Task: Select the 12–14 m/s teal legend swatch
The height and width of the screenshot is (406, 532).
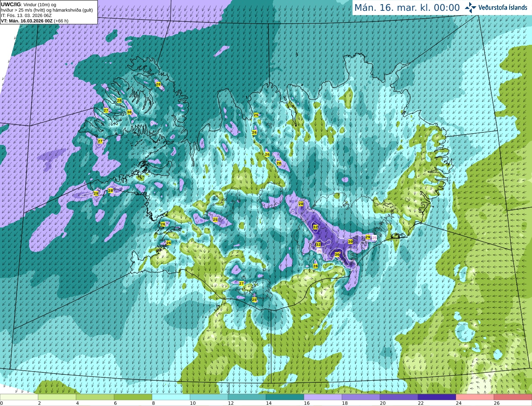Action: pos(247,397)
